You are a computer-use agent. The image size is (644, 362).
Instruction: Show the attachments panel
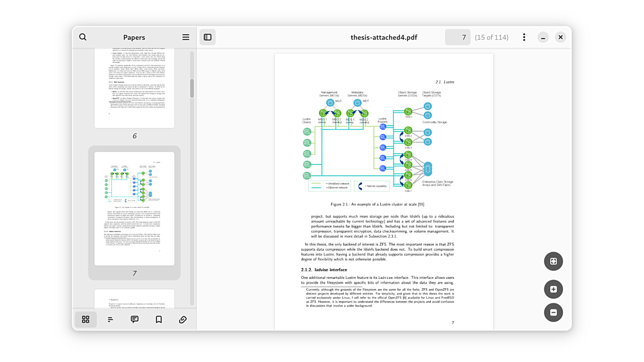point(183,320)
